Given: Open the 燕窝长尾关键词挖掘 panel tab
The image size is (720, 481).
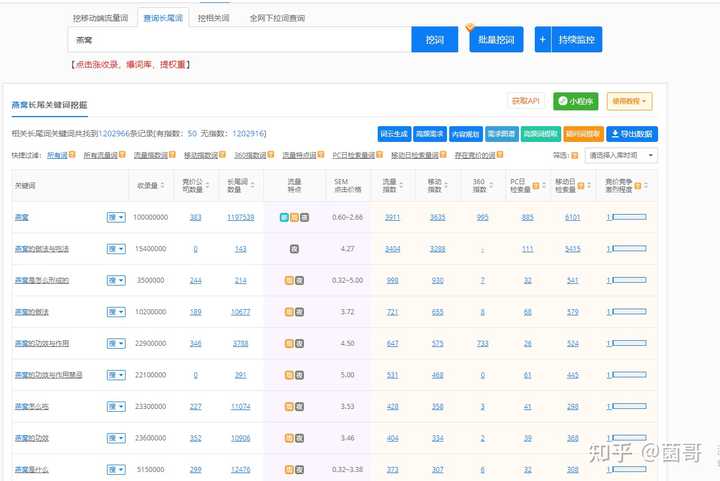Looking at the screenshot, I should coord(49,105).
